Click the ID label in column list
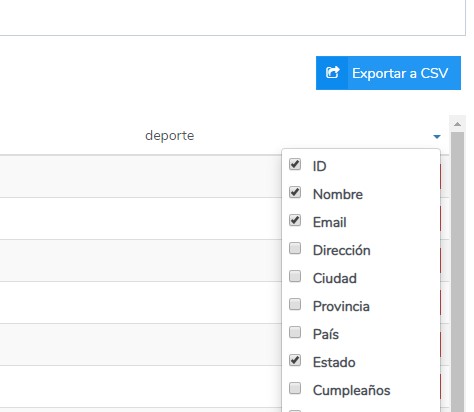Viewport: 474px width, 412px height. click(319, 166)
